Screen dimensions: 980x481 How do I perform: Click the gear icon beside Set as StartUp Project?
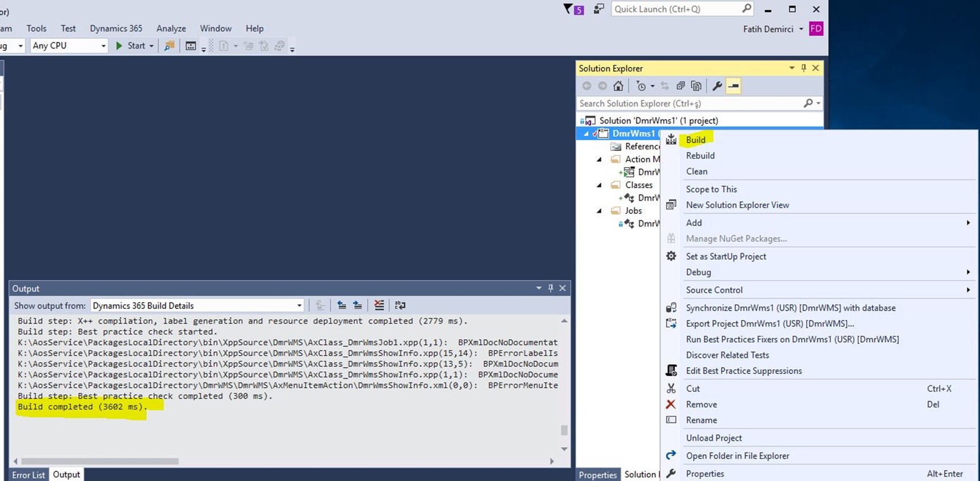671,256
